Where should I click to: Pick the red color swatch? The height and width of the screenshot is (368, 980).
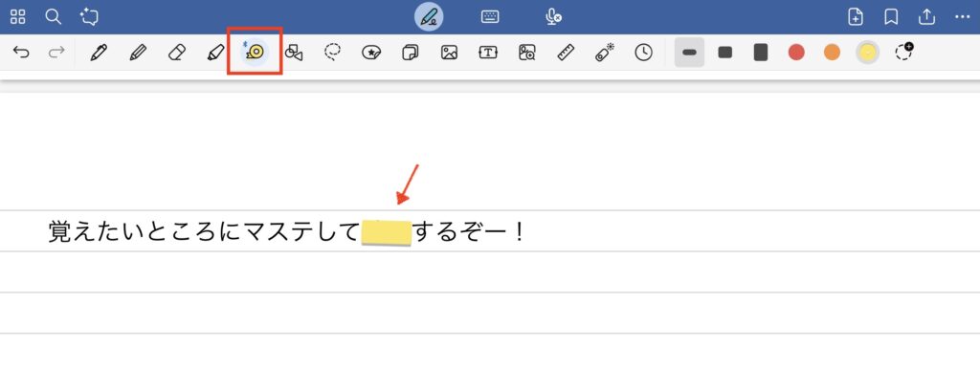[x=796, y=53]
